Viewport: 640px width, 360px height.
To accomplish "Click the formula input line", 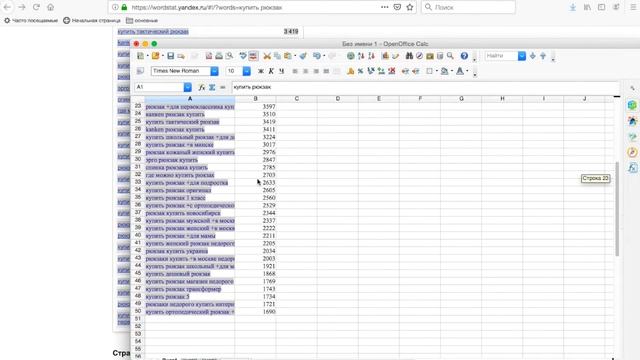I will point(424,87).
